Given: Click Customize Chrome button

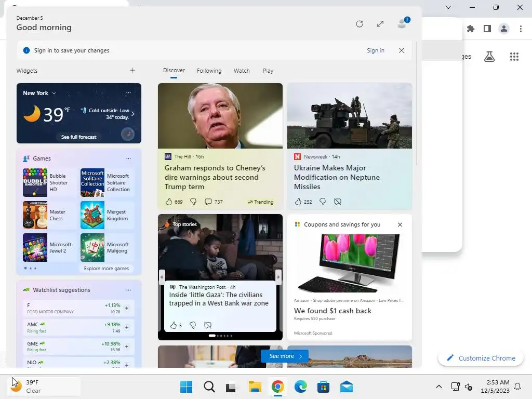Looking at the screenshot, I should point(481,358).
